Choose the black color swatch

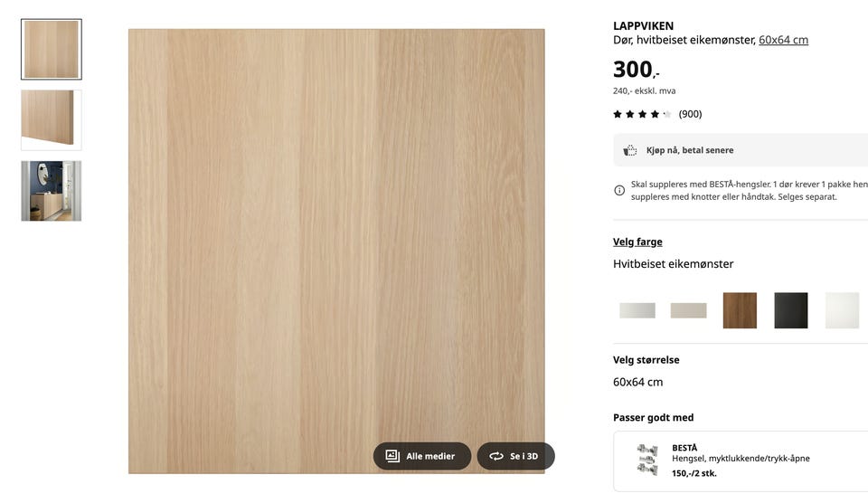pyautogui.click(x=790, y=310)
